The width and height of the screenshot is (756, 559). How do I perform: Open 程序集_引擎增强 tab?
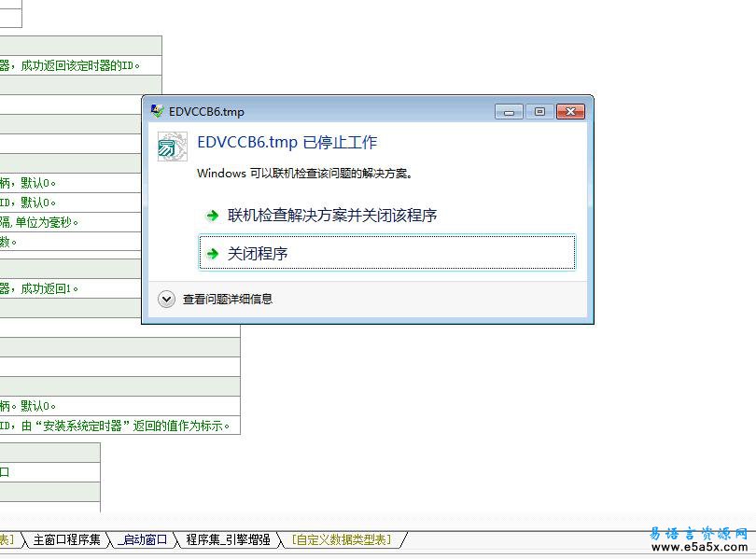point(228,539)
